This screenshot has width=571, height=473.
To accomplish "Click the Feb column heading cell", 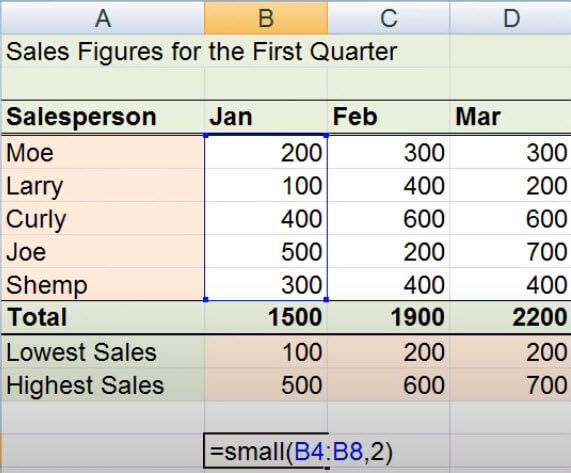I will pyautogui.click(x=389, y=117).
